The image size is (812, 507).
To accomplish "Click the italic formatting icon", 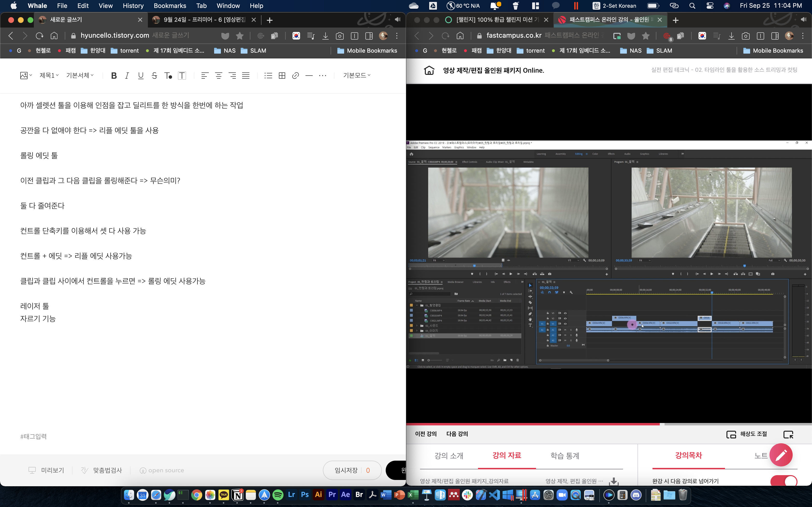I will pyautogui.click(x=127, y=75).
